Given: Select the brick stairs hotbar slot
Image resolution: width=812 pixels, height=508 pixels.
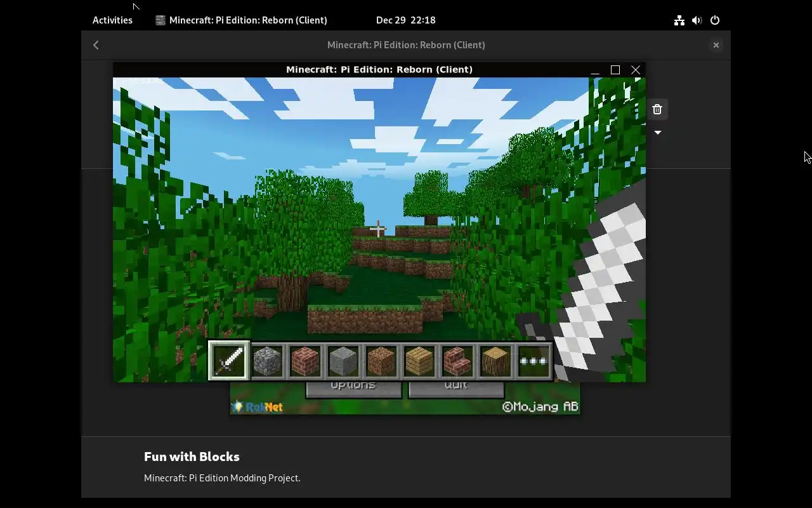Looking at the screenshot, I should click(x=457, y=361).
